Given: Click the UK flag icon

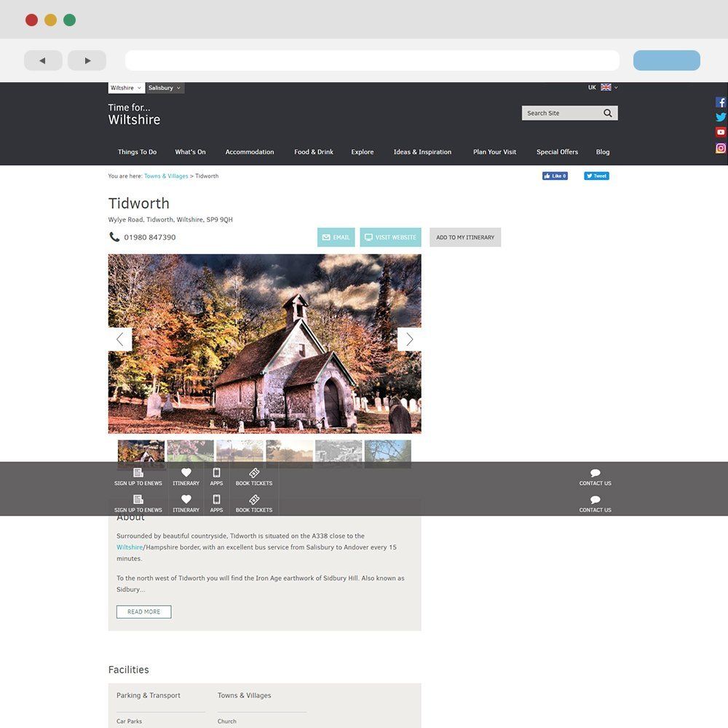Looking at the screenshot, I should 606,87.
